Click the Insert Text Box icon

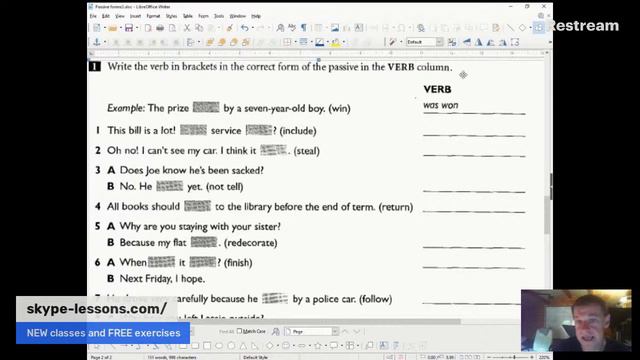(x=358, y=28)
